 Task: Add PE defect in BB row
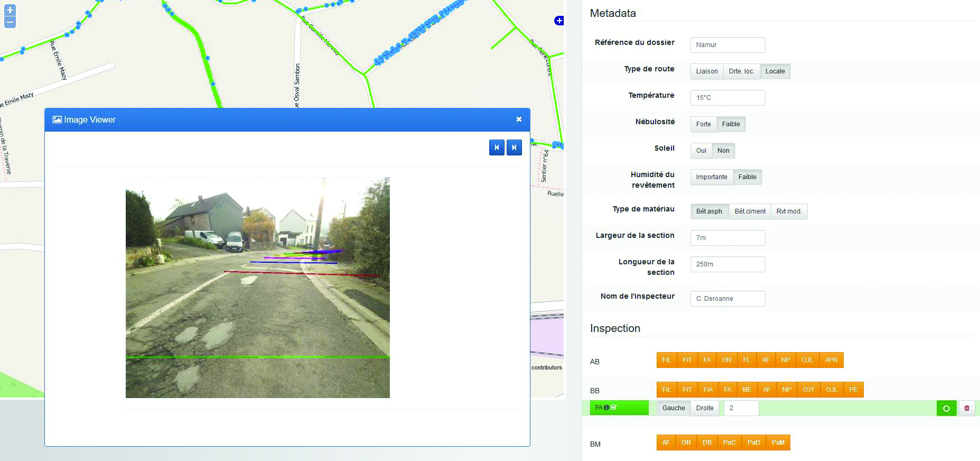(x=854, y=390)
